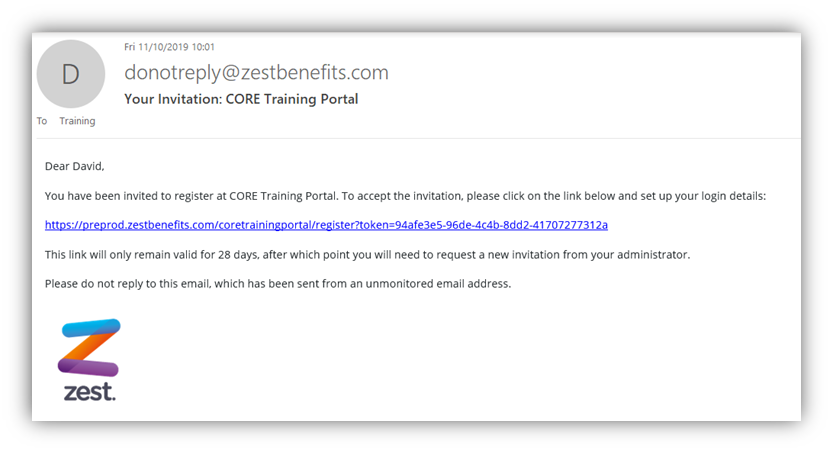The image size is (833, 453).
Task: Click the blue top stripe of the Zest logo
Action: pyautogui.click(x=91, y=328)
